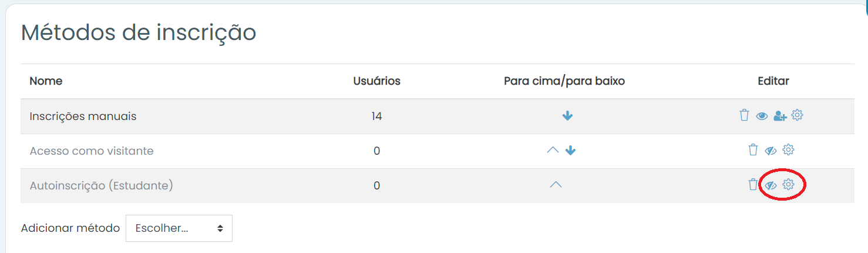This screenshot has width=868, height=253.
Task: Open settings gear for Autoinscrição (Estudante)
Action: pyautogui.click(x=789, y=185)
